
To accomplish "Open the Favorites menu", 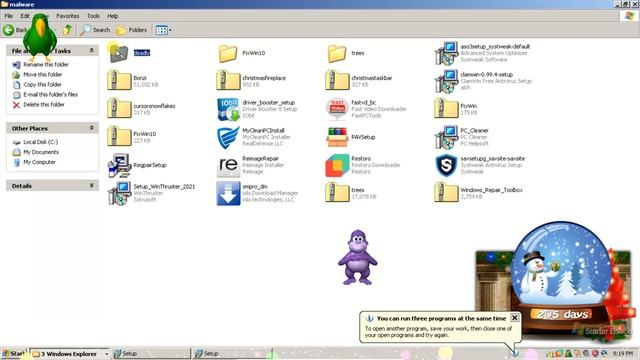I will pos(68,16).
